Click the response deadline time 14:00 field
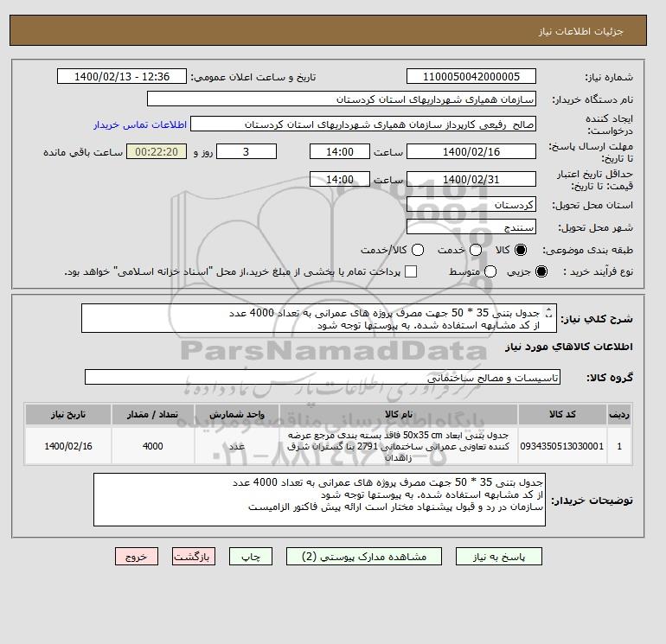Viewport: 666px width, 644px height. coord(340,151)
